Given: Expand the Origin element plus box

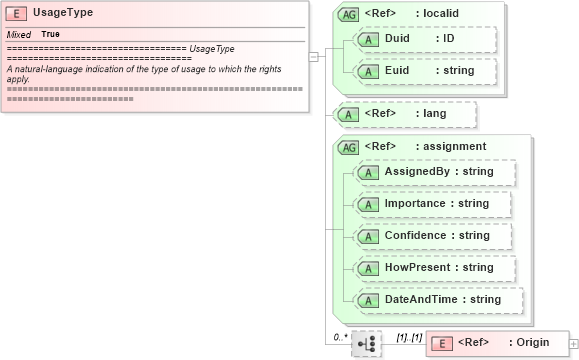Looking at the screenshot, I should click(x=573, y=344).
